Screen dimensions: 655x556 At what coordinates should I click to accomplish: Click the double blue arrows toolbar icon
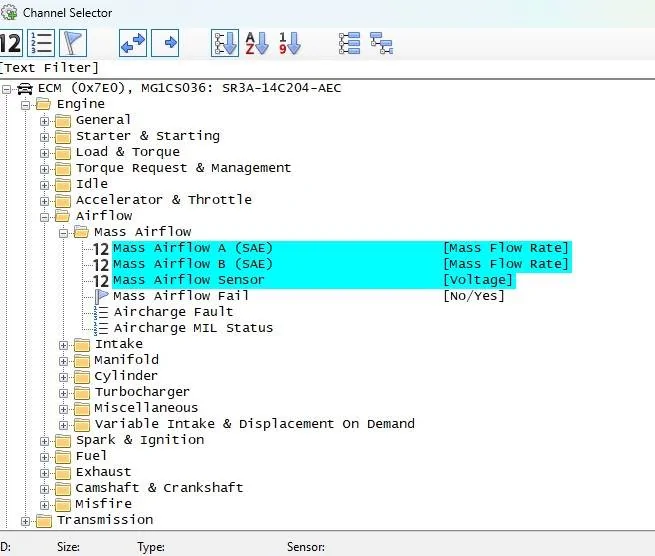click(133, 43)
